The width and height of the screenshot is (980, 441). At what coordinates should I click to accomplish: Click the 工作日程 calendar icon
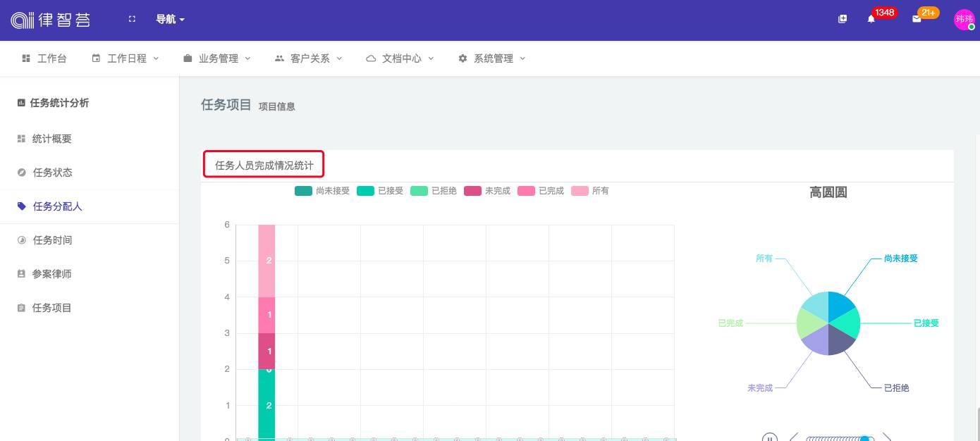pos(96,58)
